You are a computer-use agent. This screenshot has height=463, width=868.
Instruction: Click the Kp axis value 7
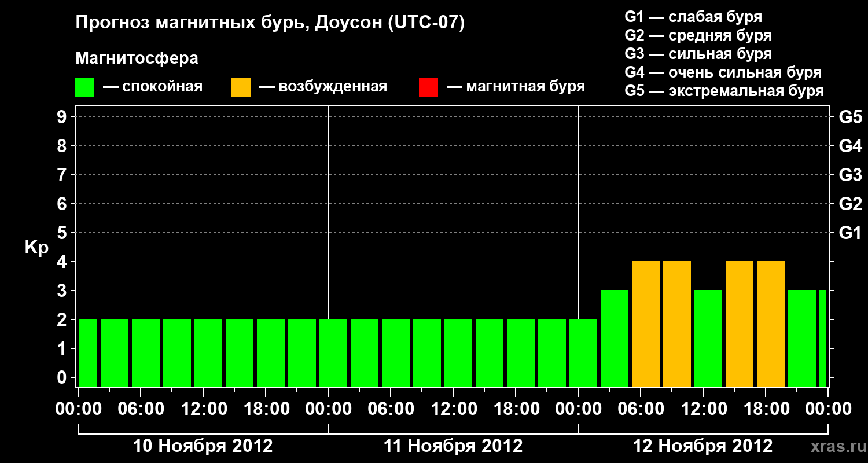pyautogui.click(x=62, y=175)
